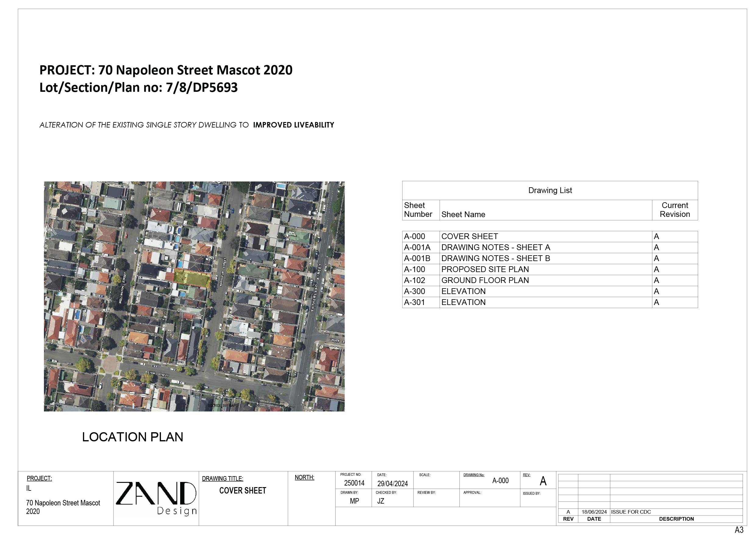Click the 'DRAWING TITLE:' label

(x=223, y=479)
